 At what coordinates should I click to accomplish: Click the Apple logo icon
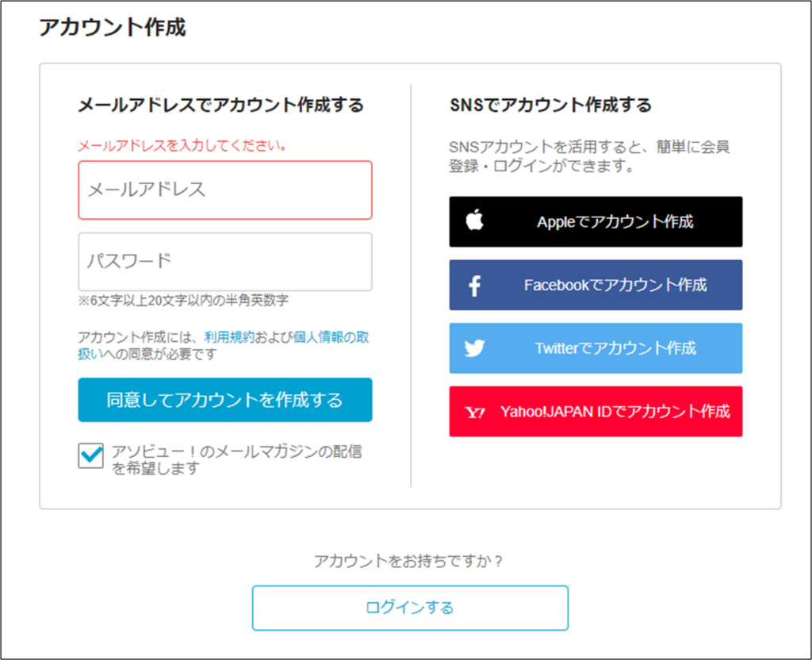tap(474, 221)
